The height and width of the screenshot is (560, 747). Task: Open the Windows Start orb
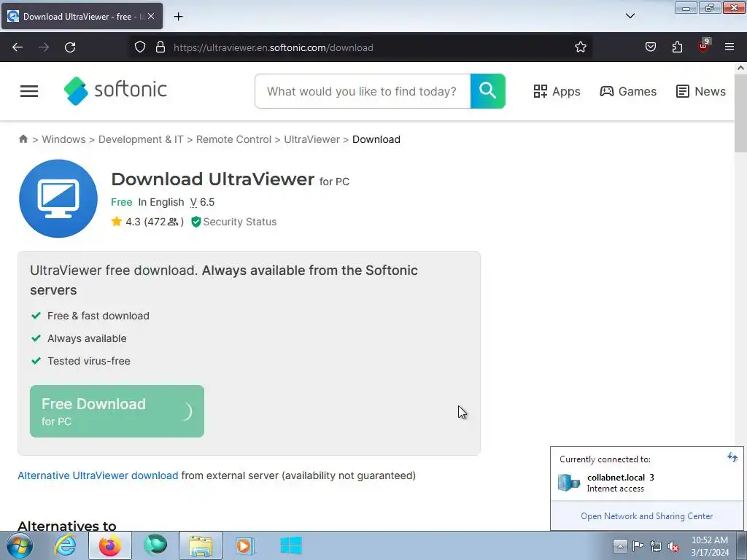(x=20, y=545)
